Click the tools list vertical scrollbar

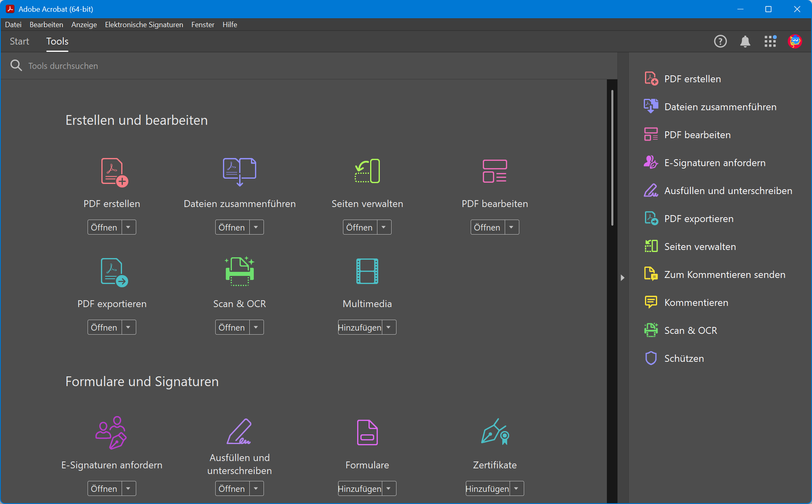[612, 158]
